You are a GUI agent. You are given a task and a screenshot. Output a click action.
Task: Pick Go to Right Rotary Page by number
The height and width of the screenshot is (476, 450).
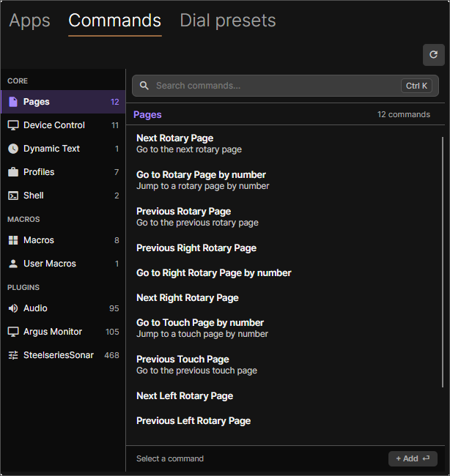pyautogui.click(x=284, y=273)
